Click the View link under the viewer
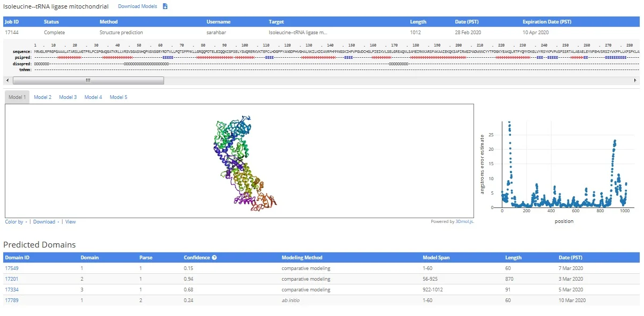The height and width of the screenshot is (316, 644). [x=71, y=221]
